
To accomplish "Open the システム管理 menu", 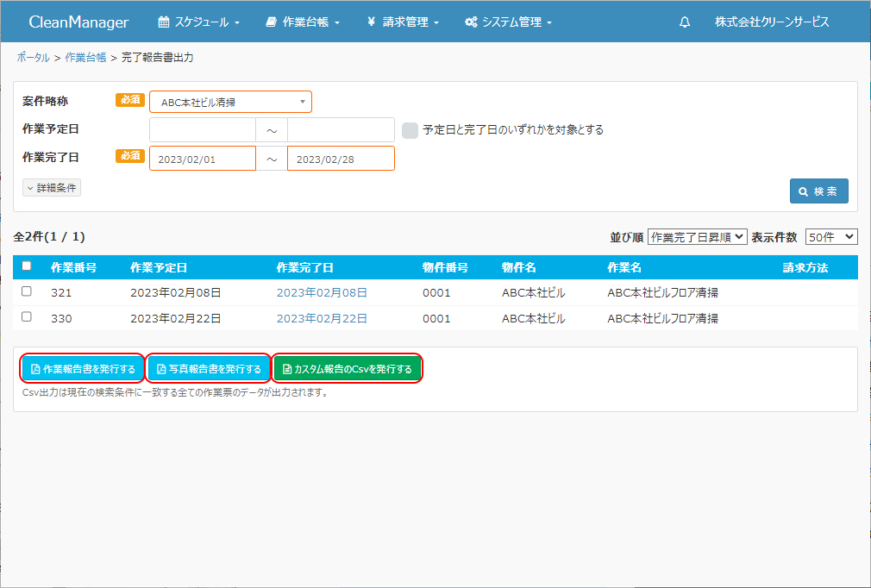I will pos(508,22).
